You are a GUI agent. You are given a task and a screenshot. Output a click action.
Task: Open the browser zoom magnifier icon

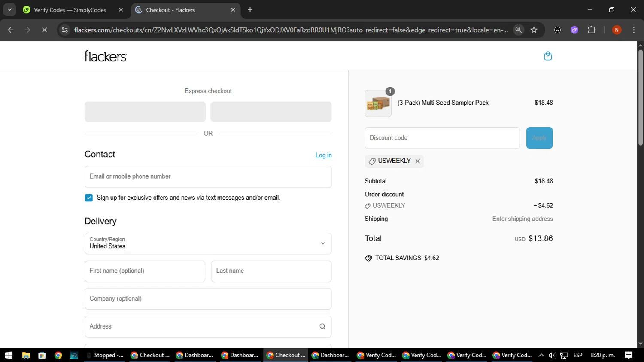tap(519, 30)
